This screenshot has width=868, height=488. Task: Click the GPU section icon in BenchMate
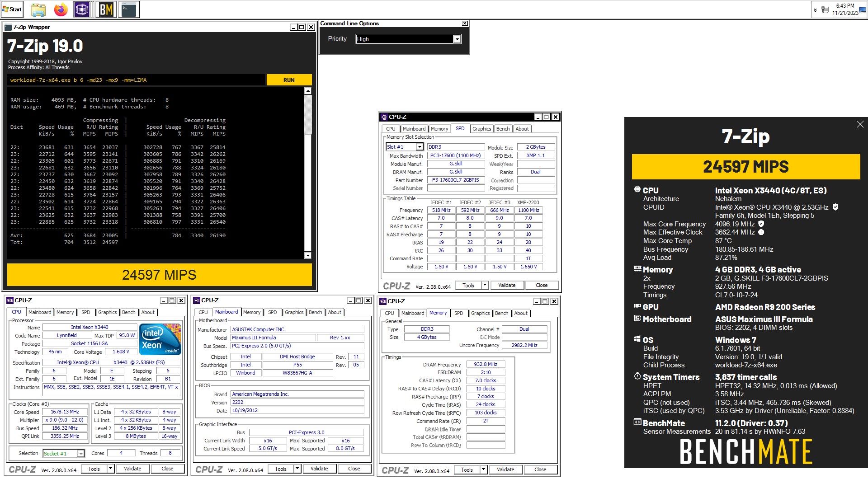(637, 306)
